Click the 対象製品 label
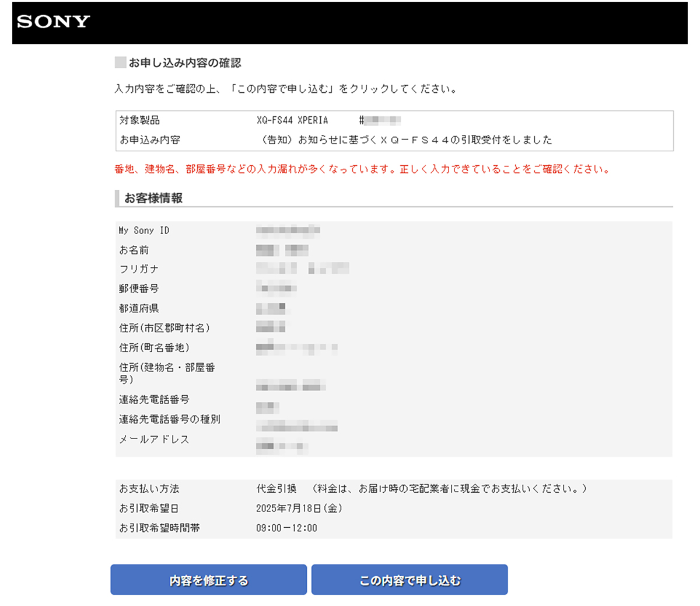The width and height of the screenshot is (700, 606). pyautogui.click(x=139, y=120)
